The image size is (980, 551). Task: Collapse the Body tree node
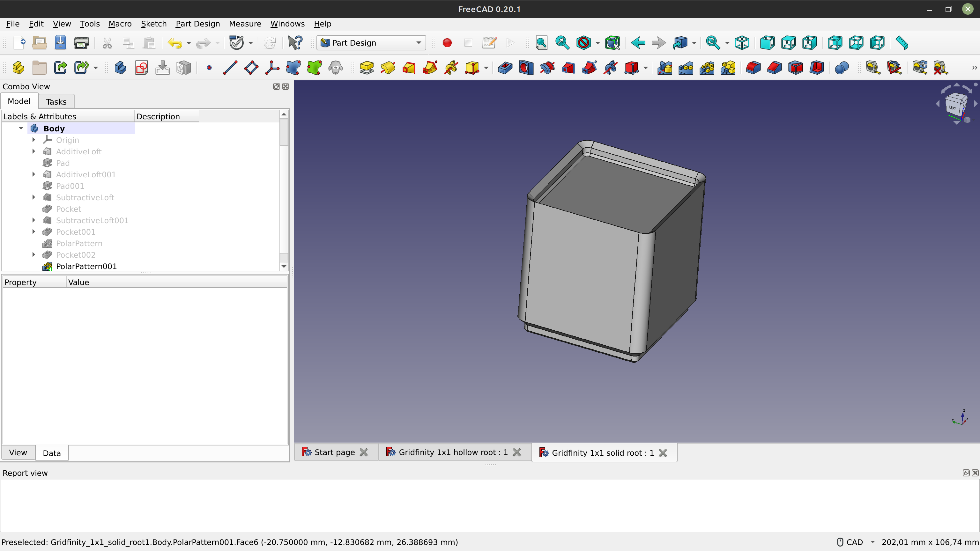[21, 128]
